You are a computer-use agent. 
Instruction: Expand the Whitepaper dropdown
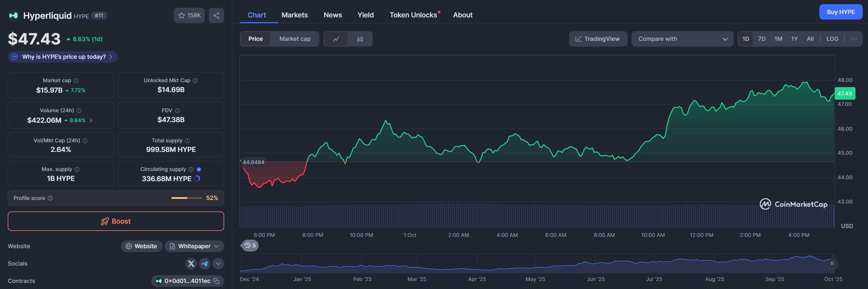pyautogui.click(x=195, y=246)
